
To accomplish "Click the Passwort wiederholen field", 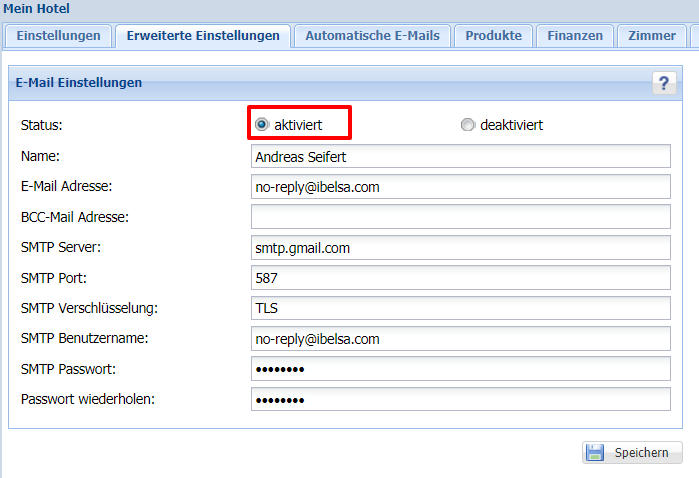I will [x=460, y=399].
